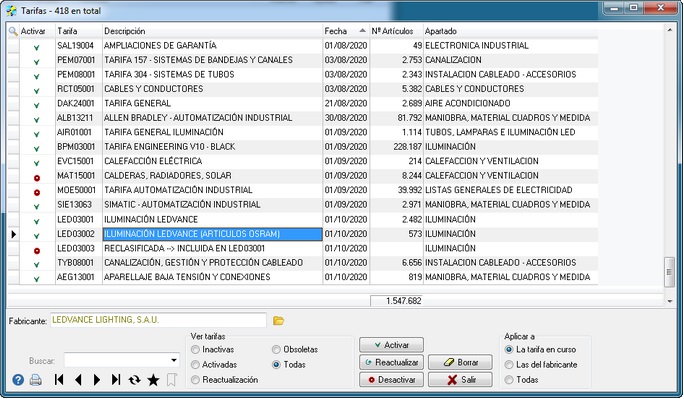
Task: Click date 30/08/2020 cell
Action: (346, 118)
